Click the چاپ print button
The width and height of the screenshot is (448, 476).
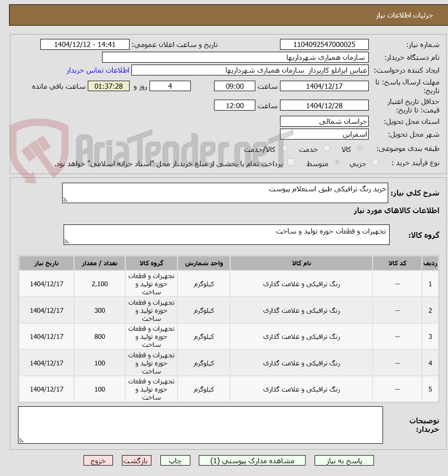coord(175,460)
